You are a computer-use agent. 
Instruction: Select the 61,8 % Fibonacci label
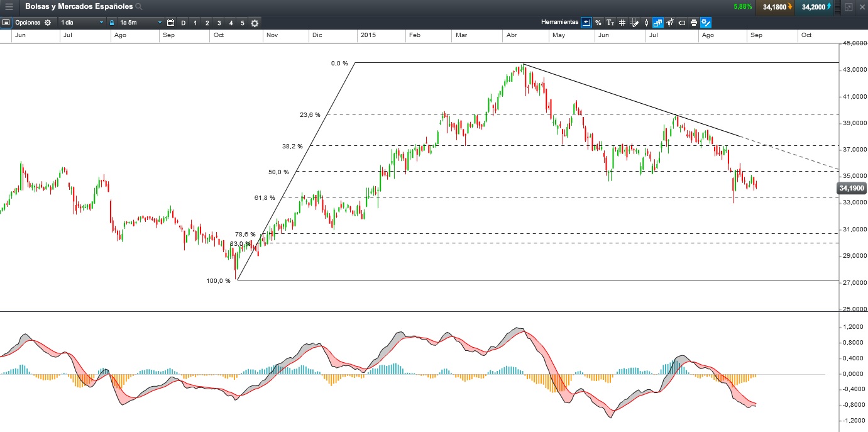tap(265, 197)
